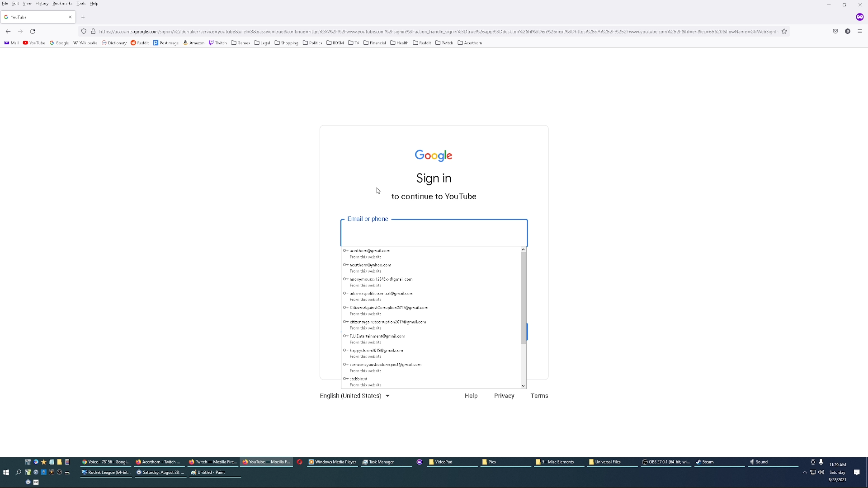Open the File menu
868x488 pixels.
5,4
